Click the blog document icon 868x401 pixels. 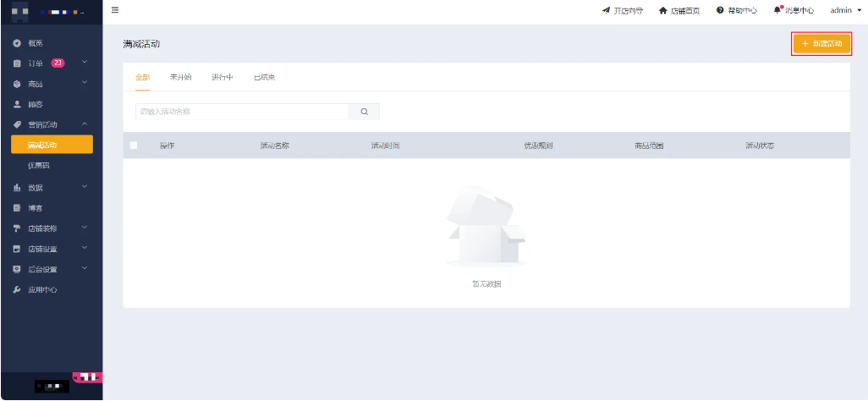point(17,208)
